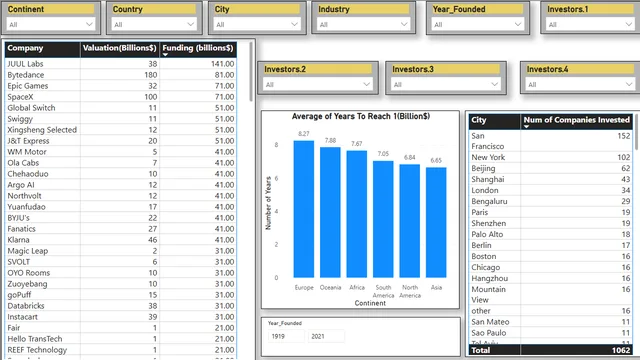Open the Country filter dropdown

[154, 24]
